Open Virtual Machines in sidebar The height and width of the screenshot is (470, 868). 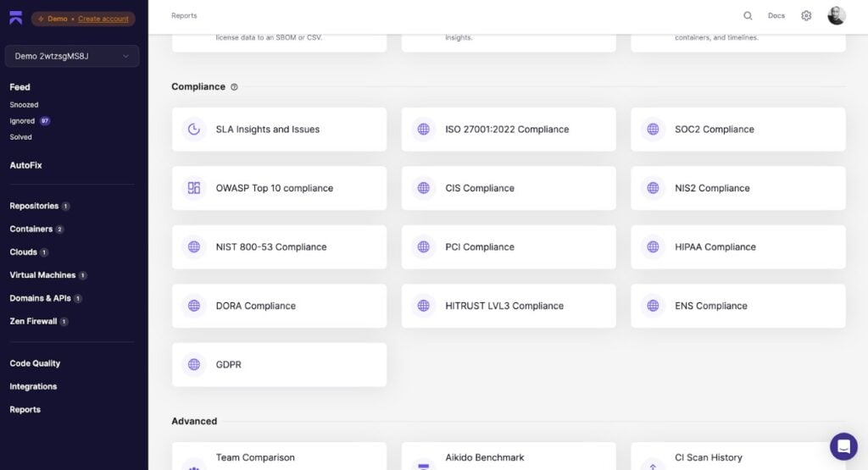click(42, 275)
